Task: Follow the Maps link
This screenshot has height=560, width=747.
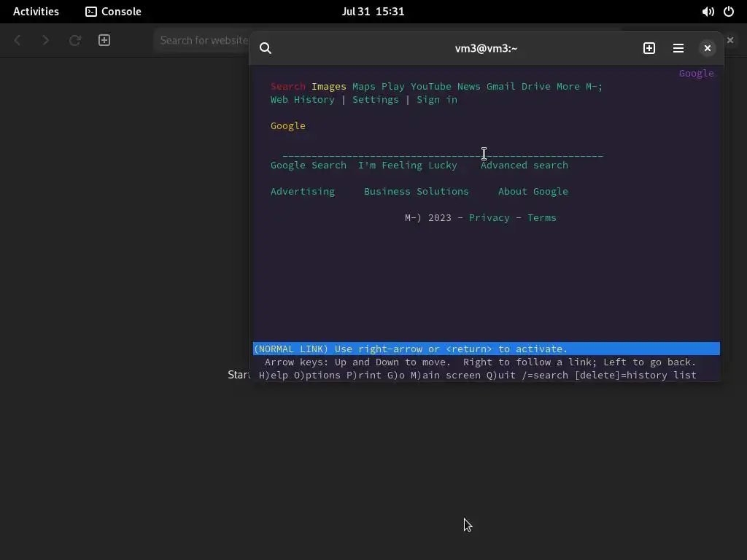Action: point(363,87)
